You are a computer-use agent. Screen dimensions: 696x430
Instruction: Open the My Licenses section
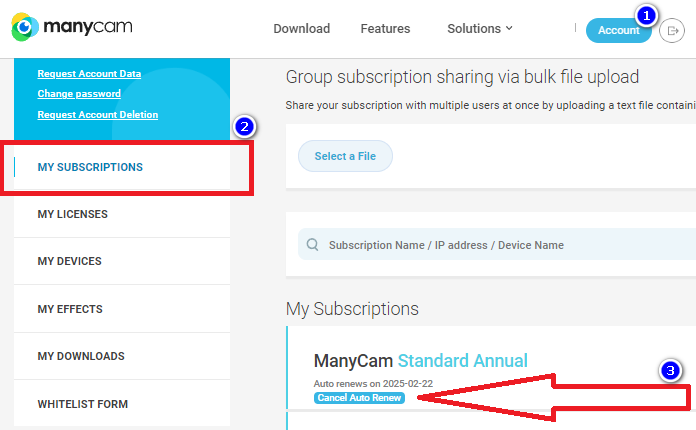[72, 214]
